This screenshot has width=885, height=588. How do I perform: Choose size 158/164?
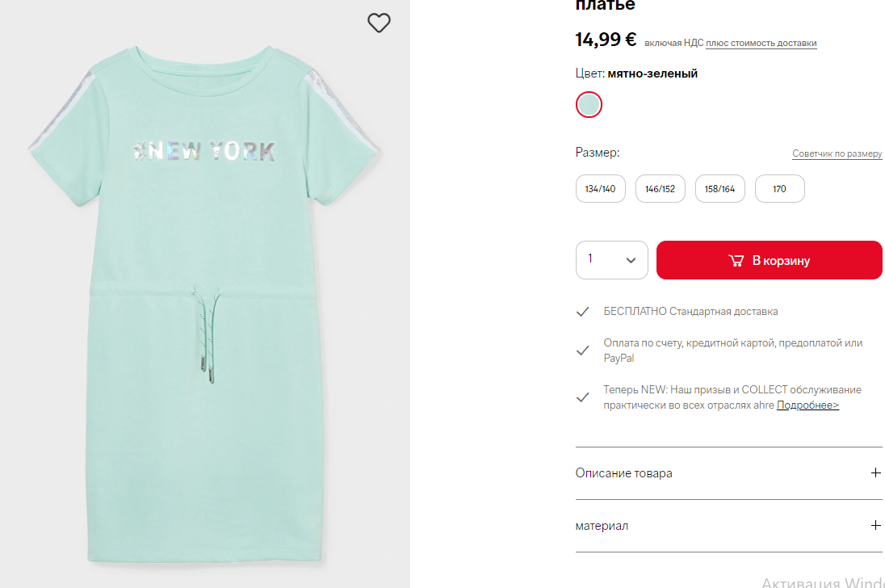719,189
